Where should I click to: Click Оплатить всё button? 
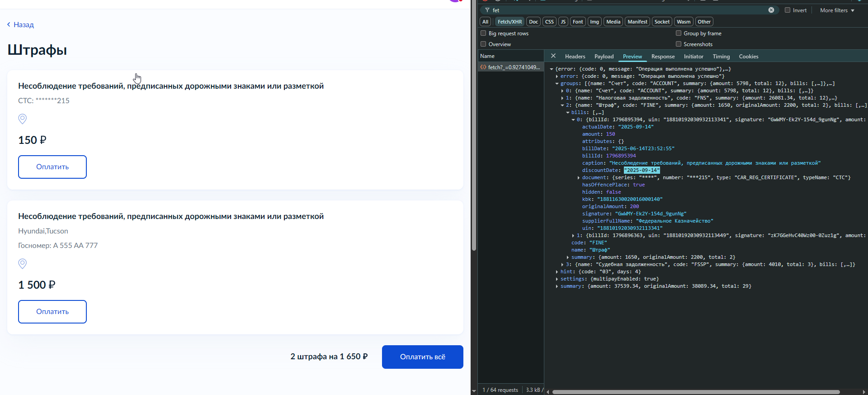[423, 357]
